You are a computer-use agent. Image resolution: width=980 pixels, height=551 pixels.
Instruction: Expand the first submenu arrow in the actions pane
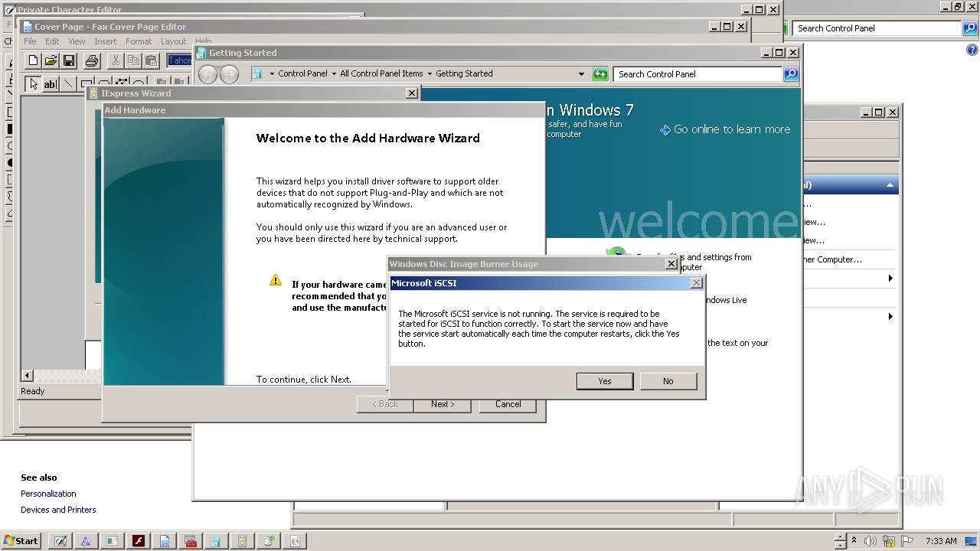890,278
